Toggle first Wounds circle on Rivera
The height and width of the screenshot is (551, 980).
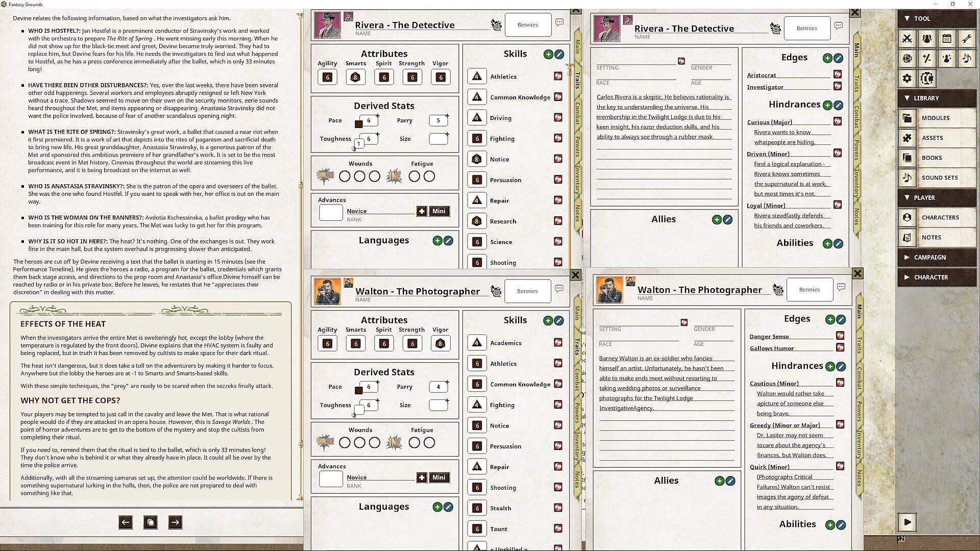(x=345, y=177)
